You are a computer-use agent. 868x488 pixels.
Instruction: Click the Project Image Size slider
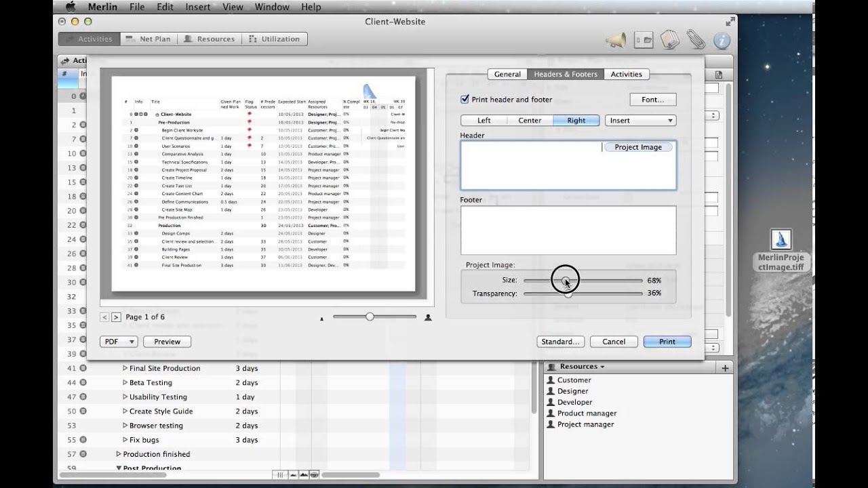coord(583,280)
